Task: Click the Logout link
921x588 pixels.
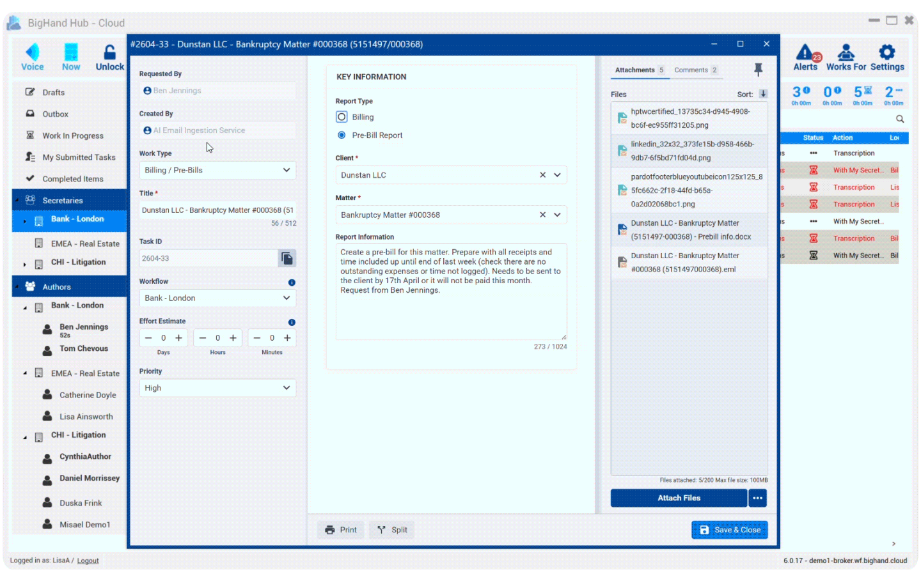Action: click(88, 561)
